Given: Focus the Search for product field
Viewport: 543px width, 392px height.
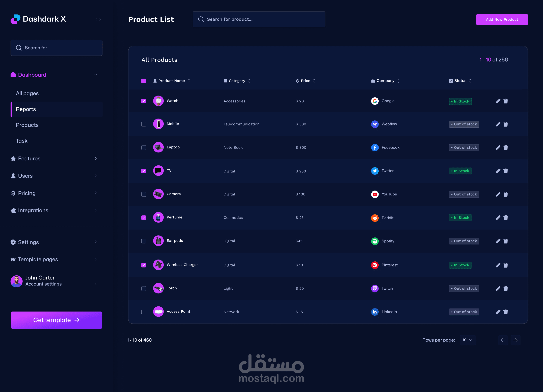Looking at the screenshot, I should pos(259,19).
